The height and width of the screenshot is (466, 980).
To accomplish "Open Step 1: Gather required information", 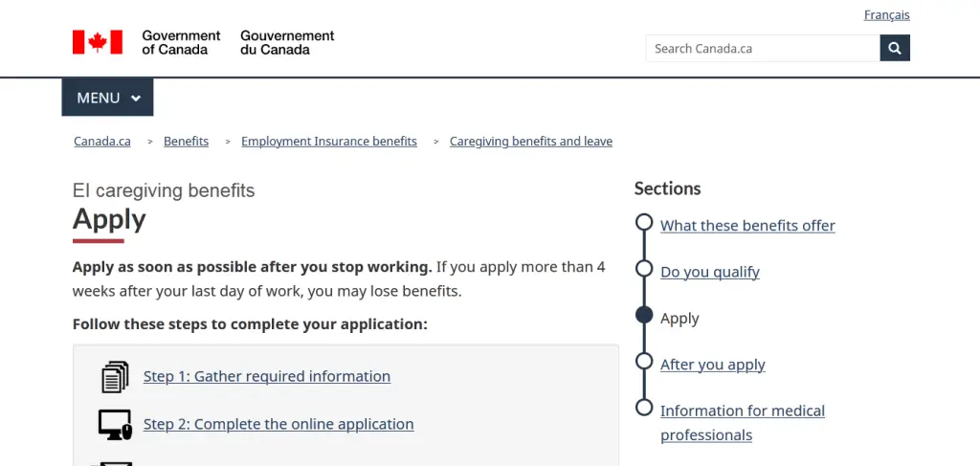I will tap(267, 377).
